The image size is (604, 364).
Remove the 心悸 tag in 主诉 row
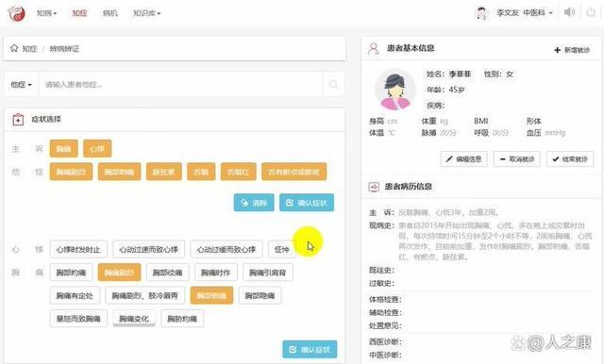point(97,149)
